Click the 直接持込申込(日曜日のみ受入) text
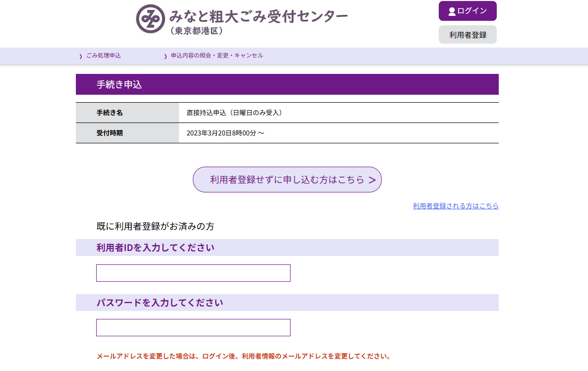588x371 pixels. [234, 113]
